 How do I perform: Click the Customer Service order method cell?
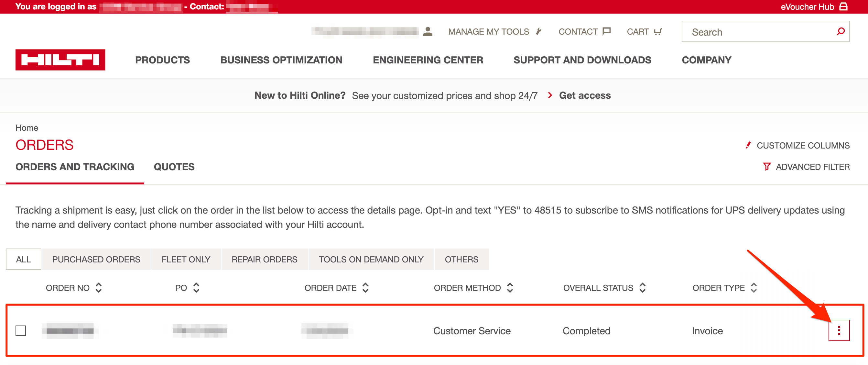click(x=472, y=331)
